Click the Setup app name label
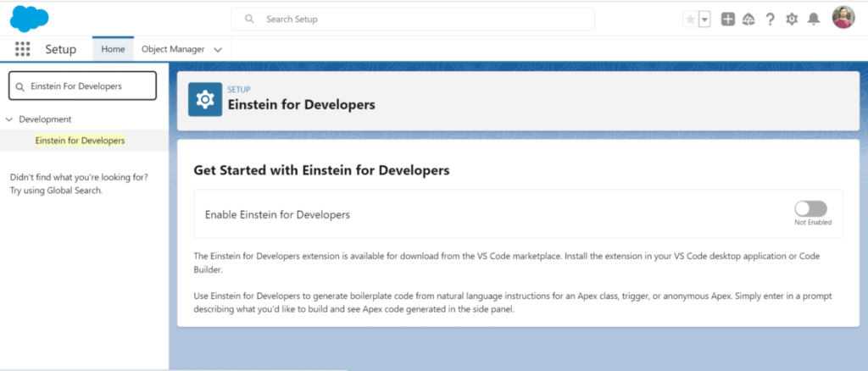The height and width of the screenshot is (371, 868). coord(61,49)
